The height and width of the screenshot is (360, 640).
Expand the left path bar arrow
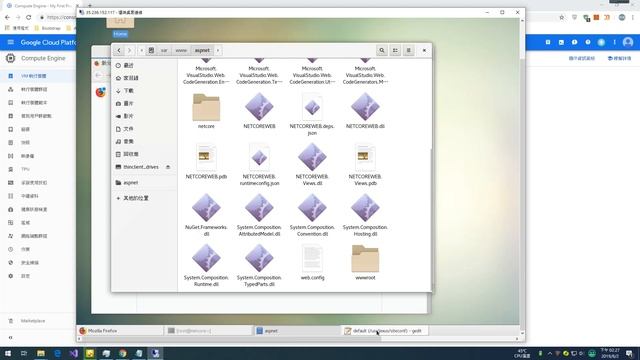141,50
